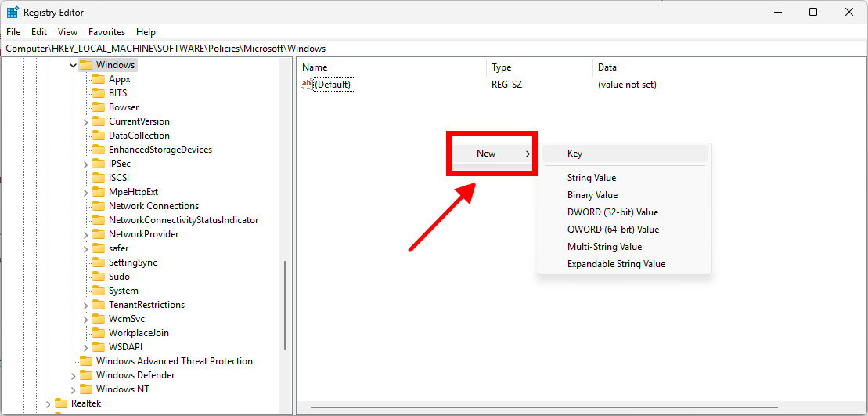Screen dimensions: 868x416
Task: Select the Network Connections key
Action: tap(153, 206)
